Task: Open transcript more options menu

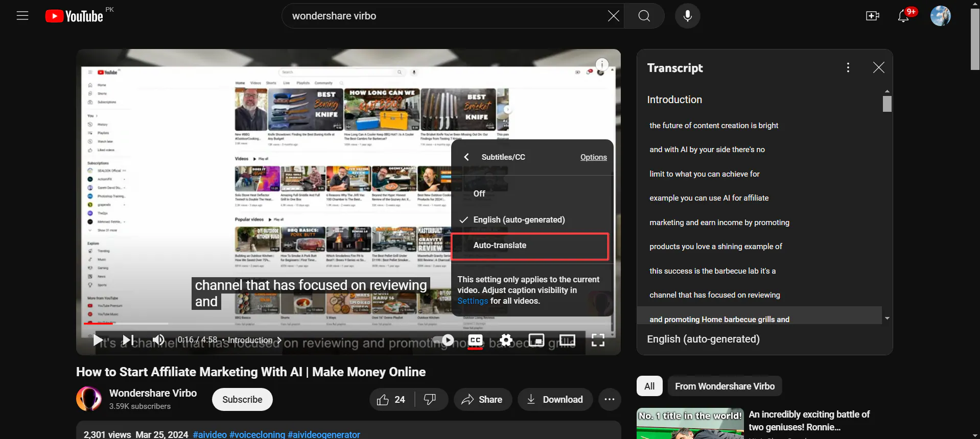Action: click(x=848, y=67)
